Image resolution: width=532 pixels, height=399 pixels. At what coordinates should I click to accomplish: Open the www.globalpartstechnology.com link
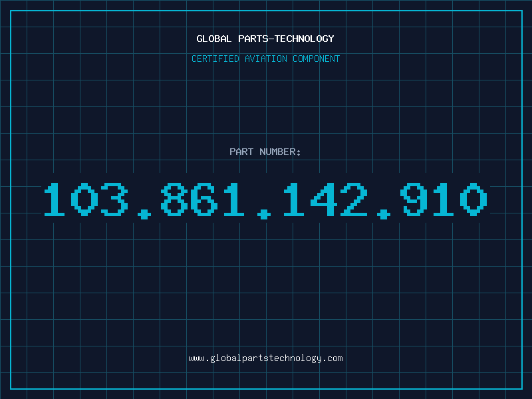[x=265, y=358]
